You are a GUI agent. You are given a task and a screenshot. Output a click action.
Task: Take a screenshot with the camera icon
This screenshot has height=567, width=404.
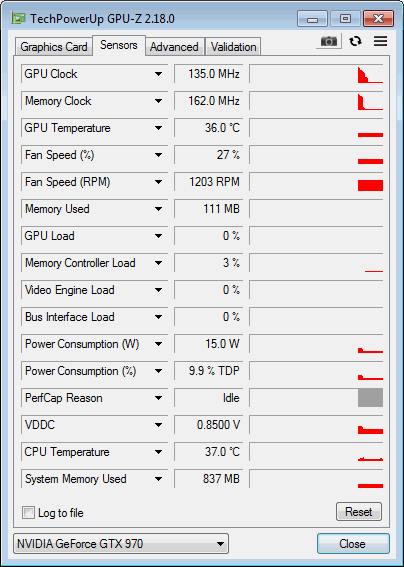point(328,41)
